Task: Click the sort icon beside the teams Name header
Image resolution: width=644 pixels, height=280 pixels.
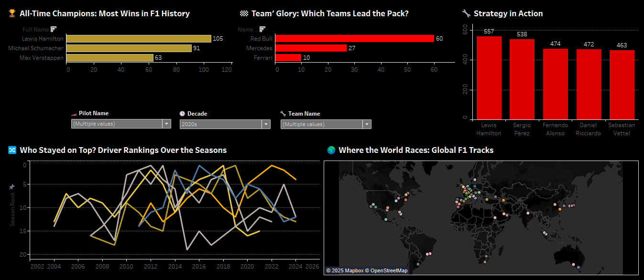Action: click(262, 29)
